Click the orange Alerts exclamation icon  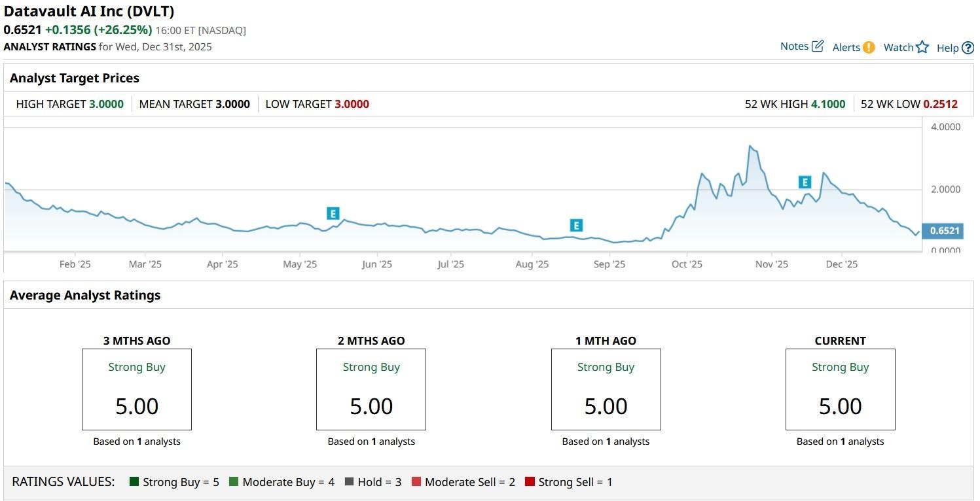[x=868, y=47]
